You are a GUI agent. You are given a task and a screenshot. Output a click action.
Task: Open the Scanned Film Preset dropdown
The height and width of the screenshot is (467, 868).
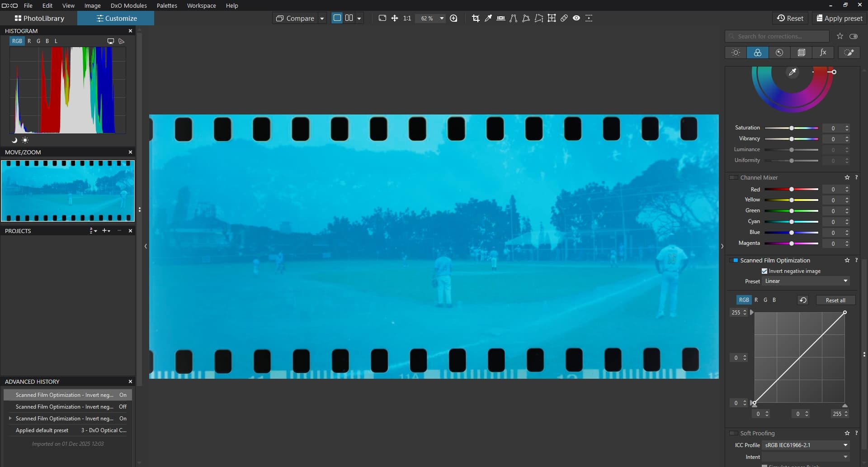pos(806,281)
